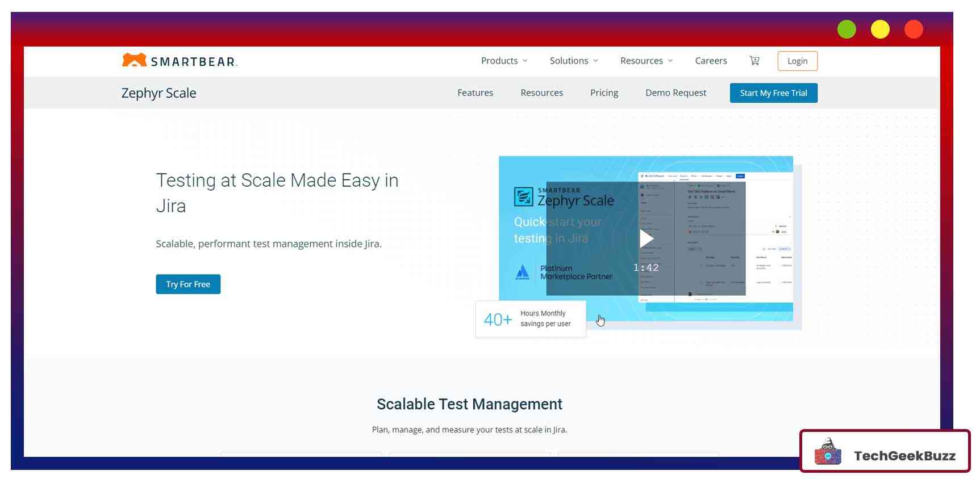Image resolution: width=980 pixels, height=479 pixels.
Task: Click the Zephyr Scale logo icon in video
Action: click(523, 197)
